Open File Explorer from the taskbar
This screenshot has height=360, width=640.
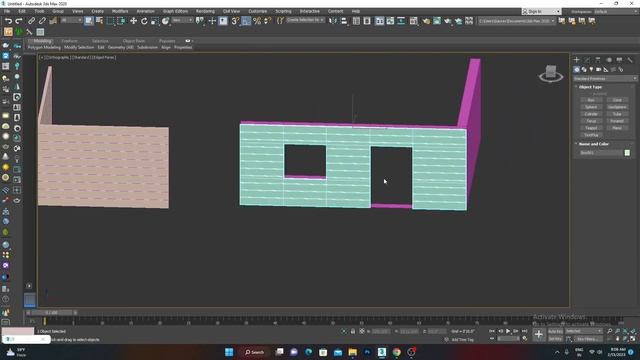click(x=353, y=352)
